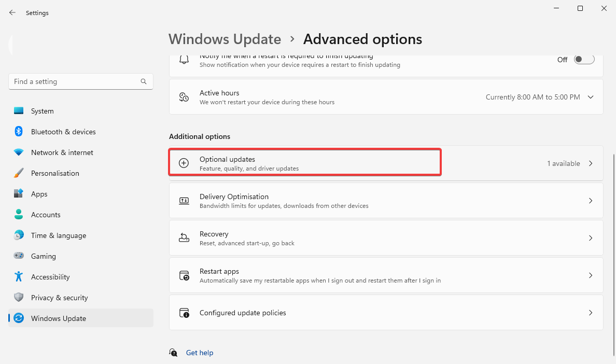Select Time & language in sidebar
616x364 pixels.
(80, 235)
